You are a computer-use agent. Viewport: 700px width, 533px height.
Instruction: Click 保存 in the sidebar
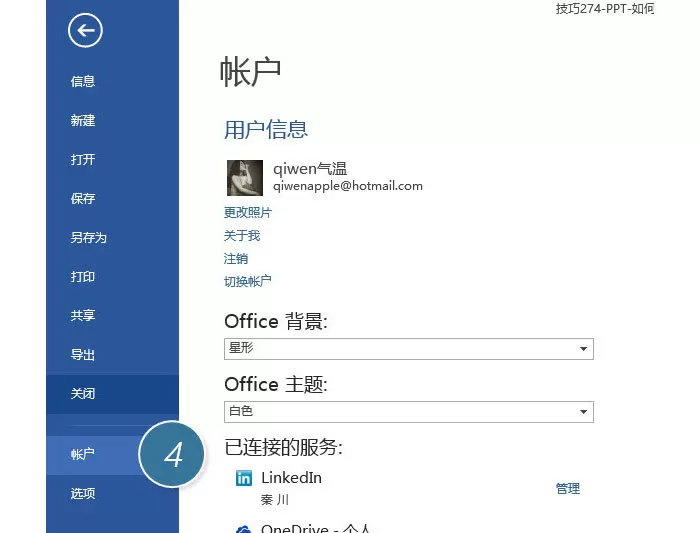[x=83, y=199]
